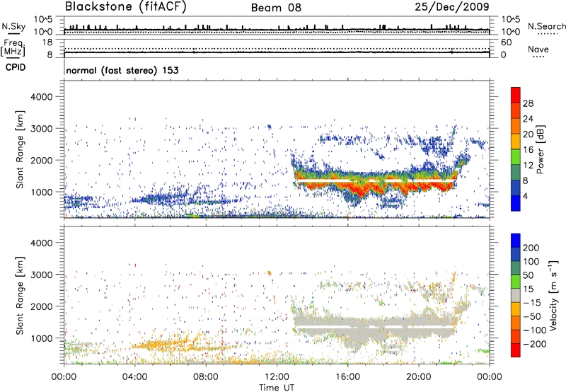Click the "N.Search" dotted-line legend label
Screen dimensions: 566x392
[x=546, y=26]
